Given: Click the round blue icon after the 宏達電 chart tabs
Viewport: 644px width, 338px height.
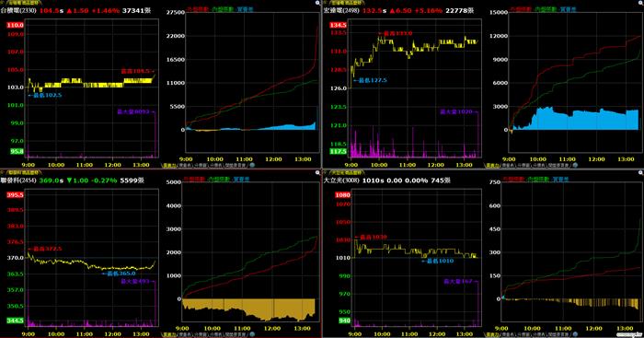Looking at the screenshot, I should [x=575, y=165].
